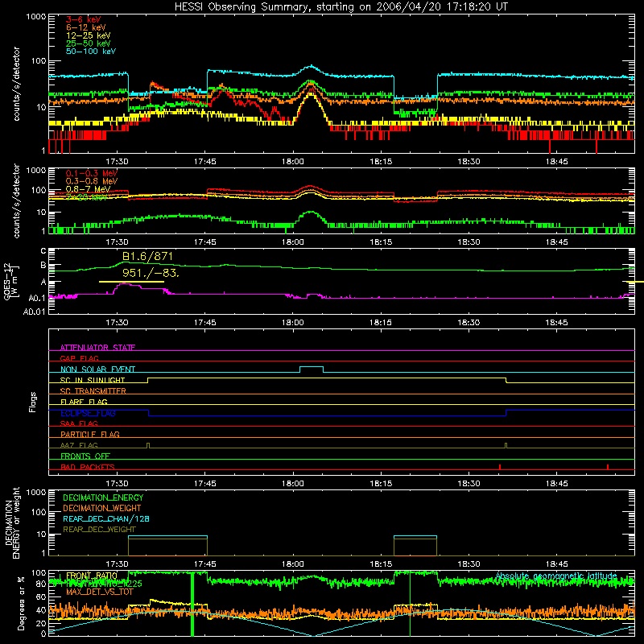Select the BAD_PACKETS flag label
This screenshot has width=644, height=644.
pos(88,467)
